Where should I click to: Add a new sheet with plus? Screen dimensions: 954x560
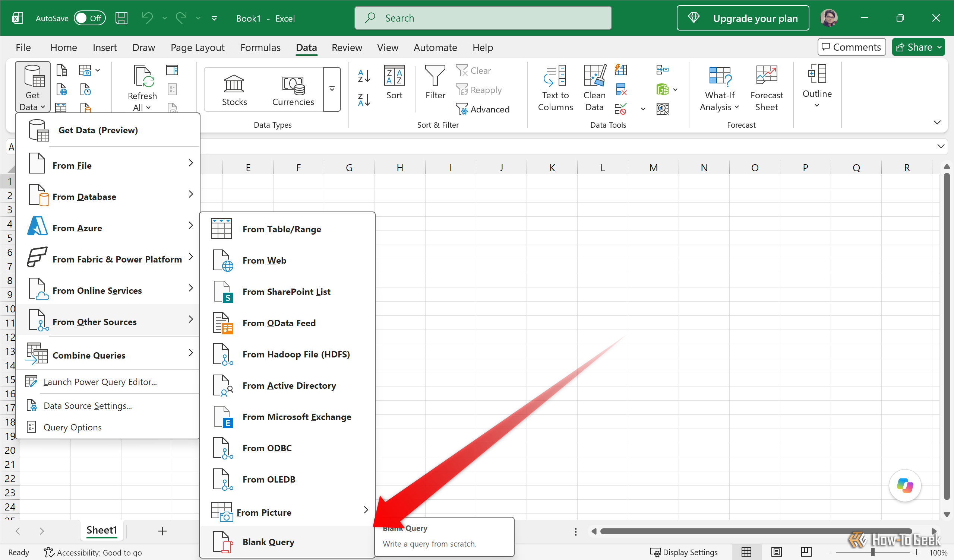pos(162,531)
